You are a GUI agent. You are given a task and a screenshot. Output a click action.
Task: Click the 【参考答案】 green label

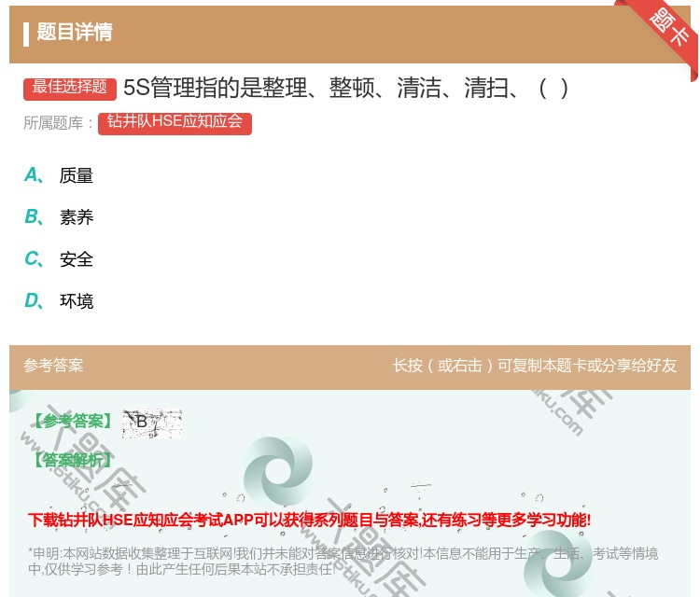[73, 422]
